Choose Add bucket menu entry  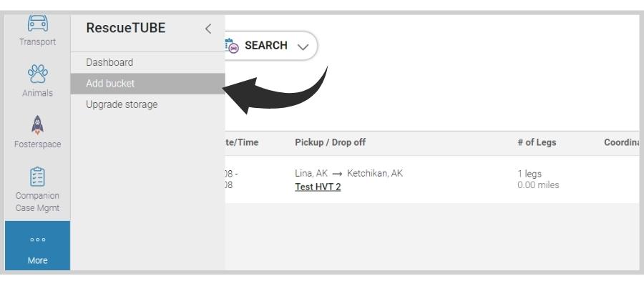[148, 84]
